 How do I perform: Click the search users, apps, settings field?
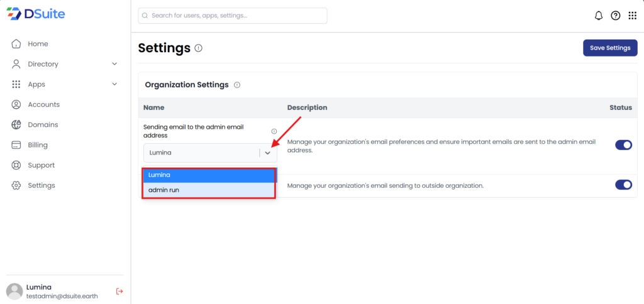(x=233, y=16)
